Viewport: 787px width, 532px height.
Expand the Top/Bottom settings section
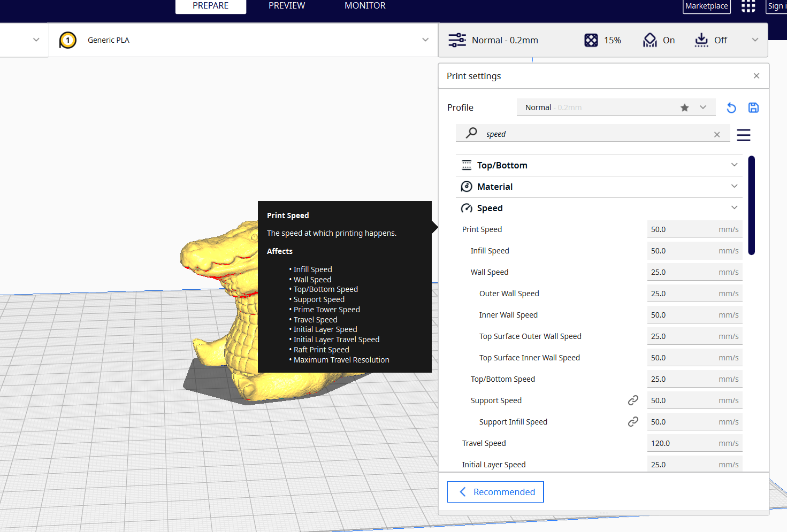734,165
